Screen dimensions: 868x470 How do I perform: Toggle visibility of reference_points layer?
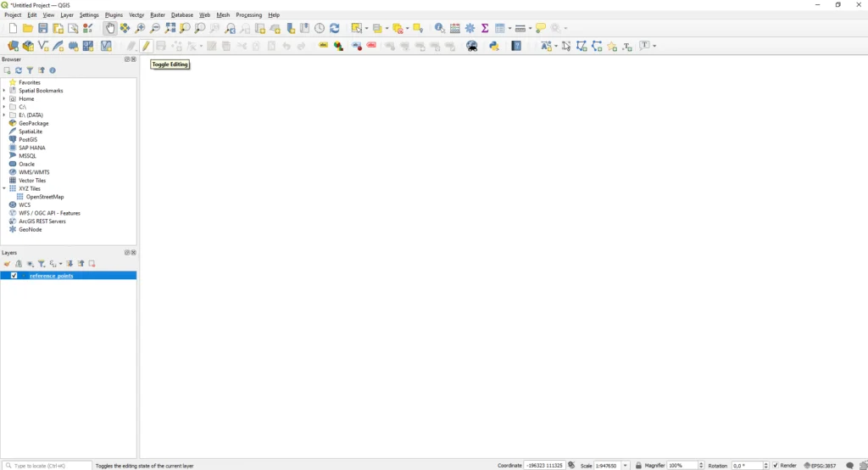pos(14,276)
